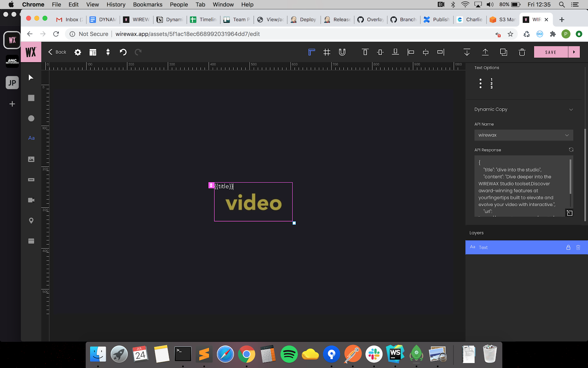The height and width of the screenshot is (368, 588).
Task: Toggle the grid overlay icon
Action: [327, 52]
